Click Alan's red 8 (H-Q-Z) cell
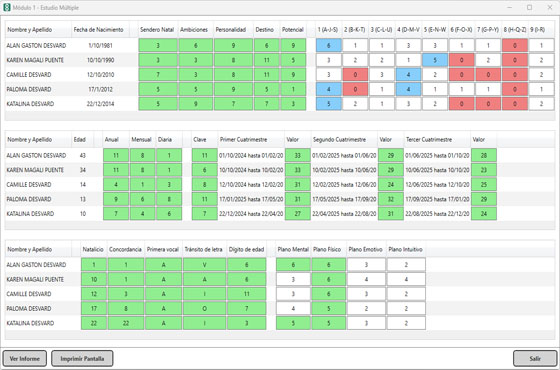Screen dimensions: 560x370 (x=515, y=46)
